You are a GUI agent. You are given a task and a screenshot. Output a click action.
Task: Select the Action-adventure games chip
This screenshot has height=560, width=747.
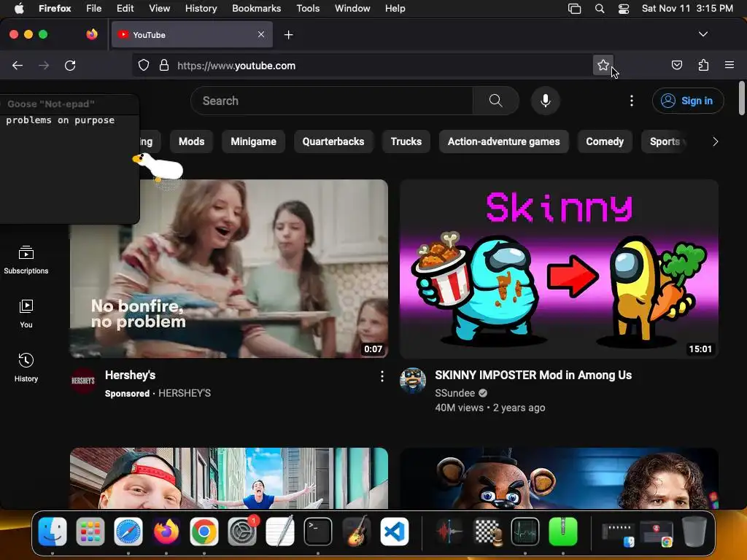point(503,141)
